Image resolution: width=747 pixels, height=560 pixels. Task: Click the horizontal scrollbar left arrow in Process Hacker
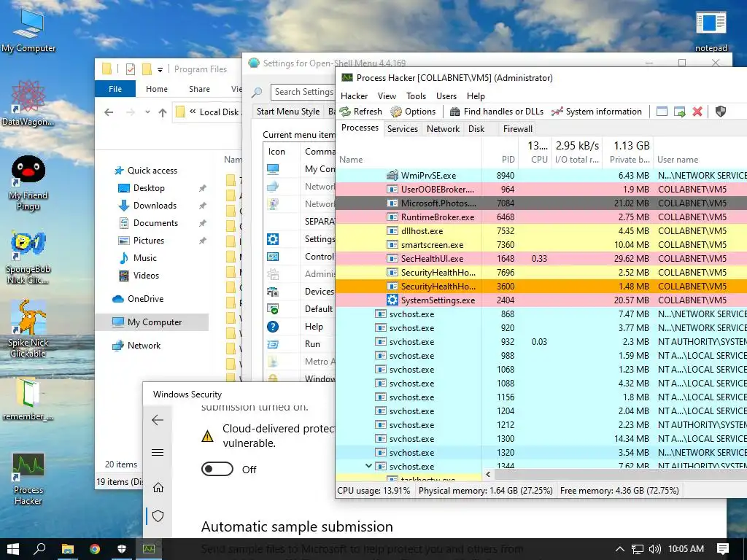coord(488,474)
